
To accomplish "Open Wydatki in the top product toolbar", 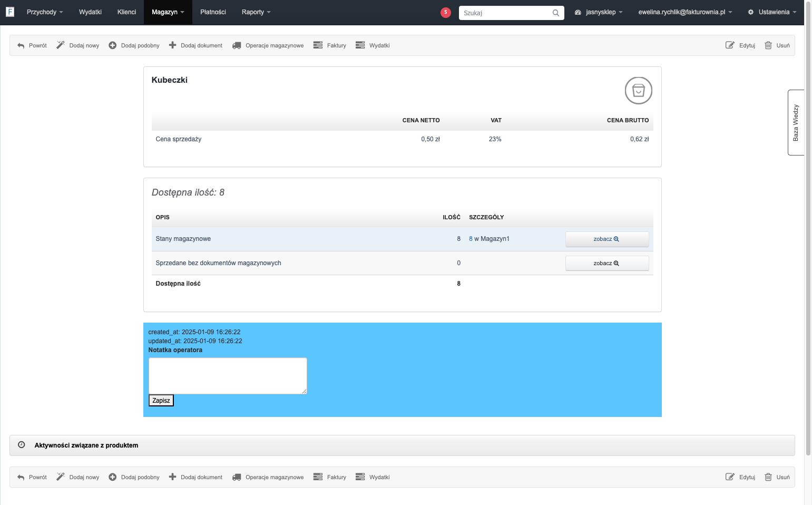I will click(x=373, y=45).
